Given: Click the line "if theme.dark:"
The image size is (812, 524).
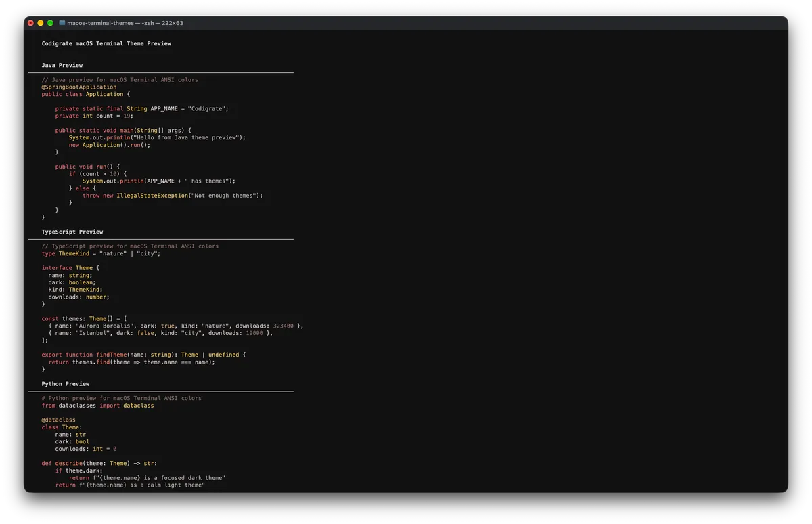Looking at the screenshot, I should (x=79, y=471).
